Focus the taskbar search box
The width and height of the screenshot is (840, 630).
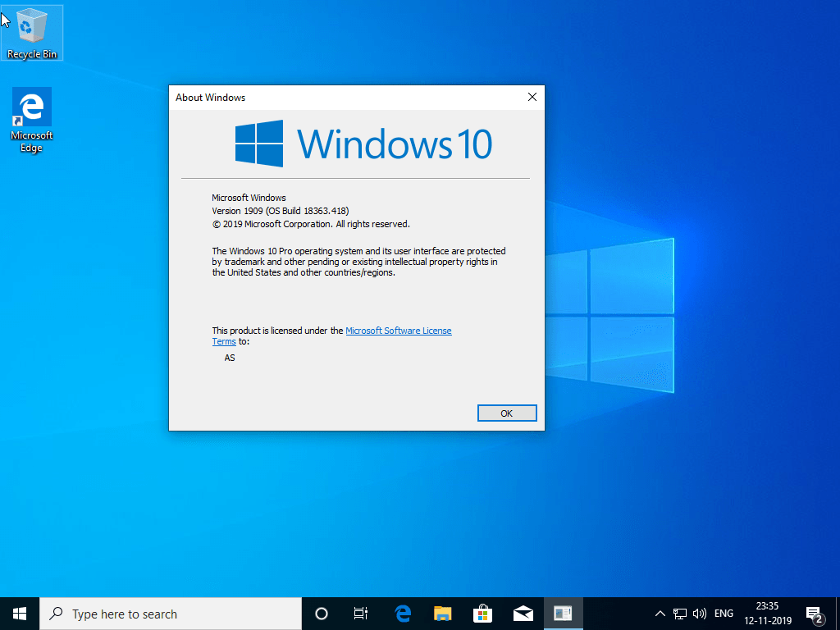click(171, 614)
